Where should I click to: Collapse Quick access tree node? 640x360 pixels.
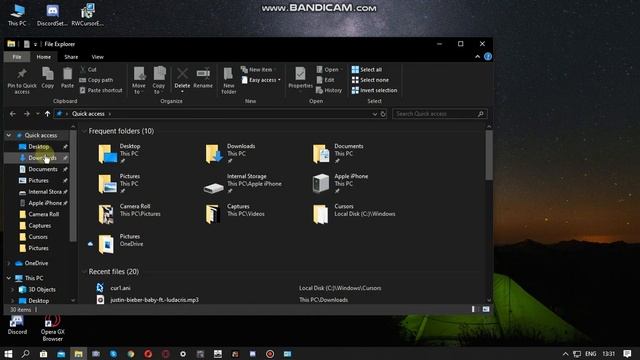point(9,135)
